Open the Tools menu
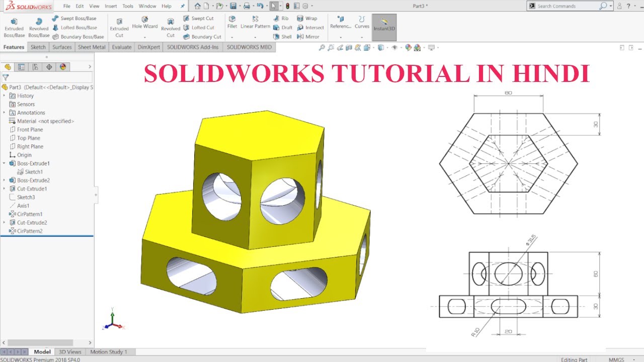The height and width of the screenshot is (362, 644). click(128, 6)
